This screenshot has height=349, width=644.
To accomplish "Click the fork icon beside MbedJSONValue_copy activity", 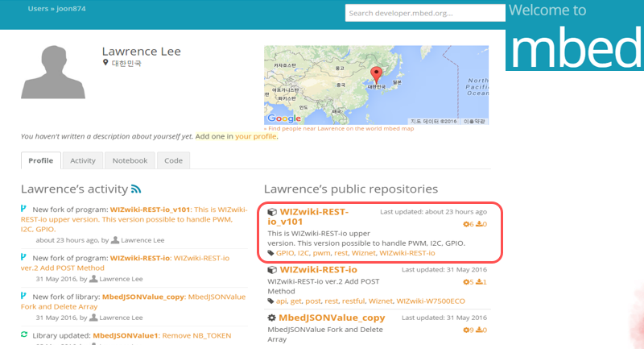I will [24, 296].
